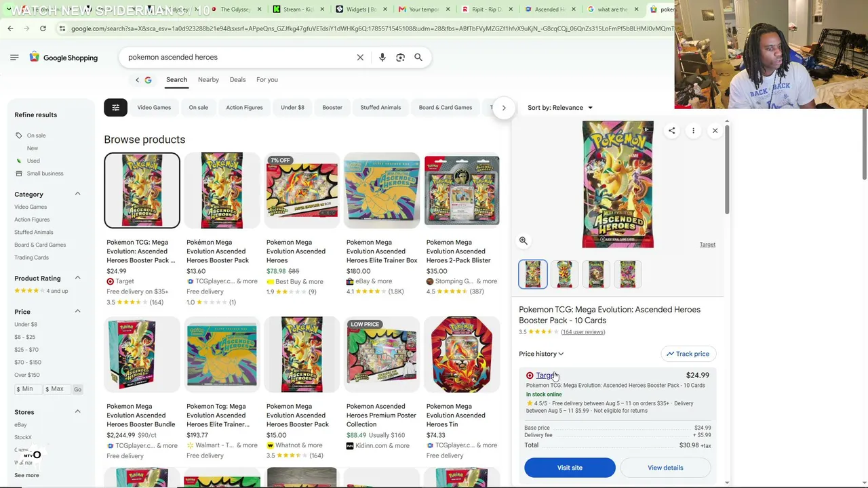Filter by 4 and up star rating
This screenshot has height=488, width=868.
41,291
